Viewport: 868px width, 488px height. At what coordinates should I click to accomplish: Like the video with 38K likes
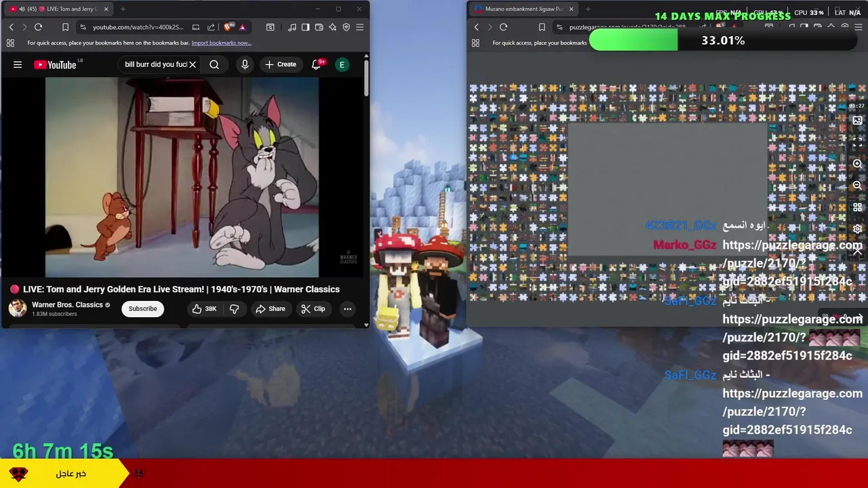(x=204, y=308)
